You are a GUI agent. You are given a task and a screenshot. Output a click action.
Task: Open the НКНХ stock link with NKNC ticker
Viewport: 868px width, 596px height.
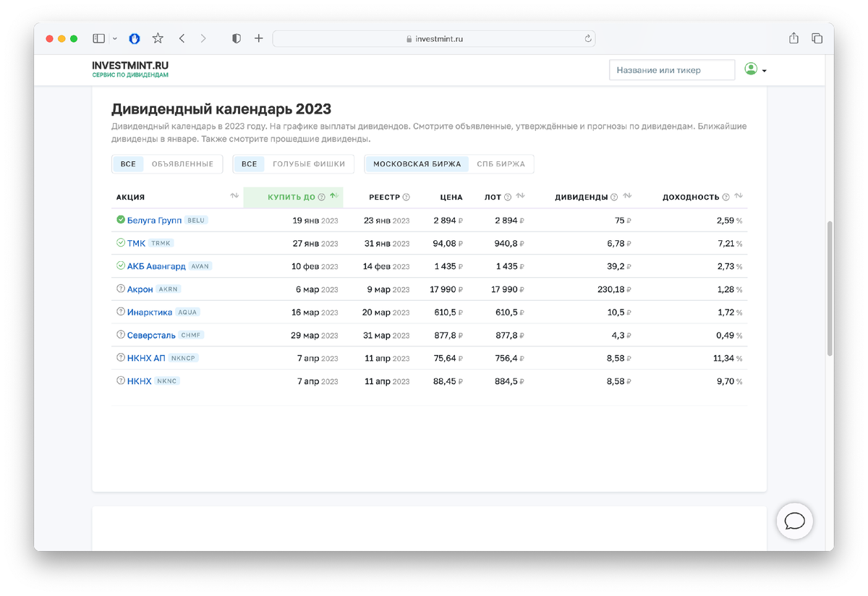[x=140, y=381]
